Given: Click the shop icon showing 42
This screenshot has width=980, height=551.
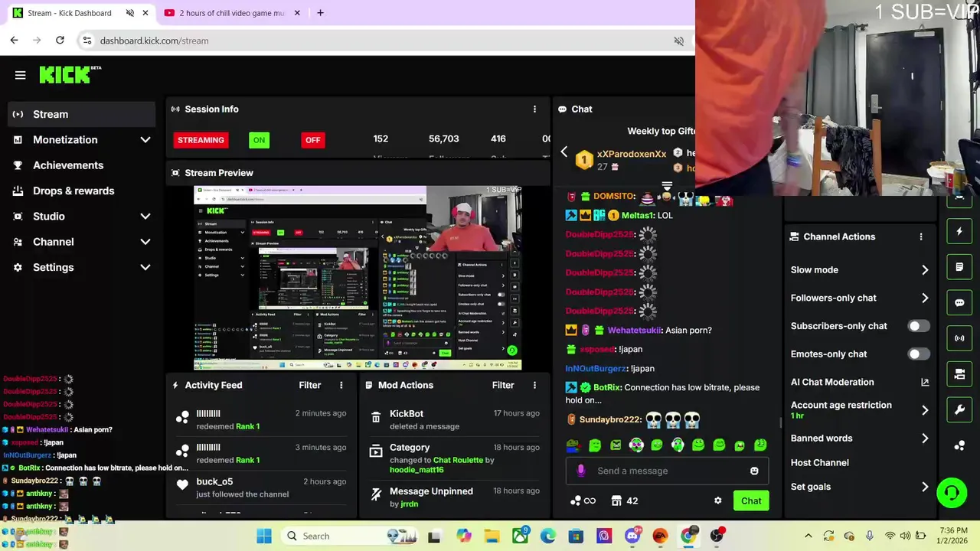Looking at the screenshot, I should (x=625, y=500).
